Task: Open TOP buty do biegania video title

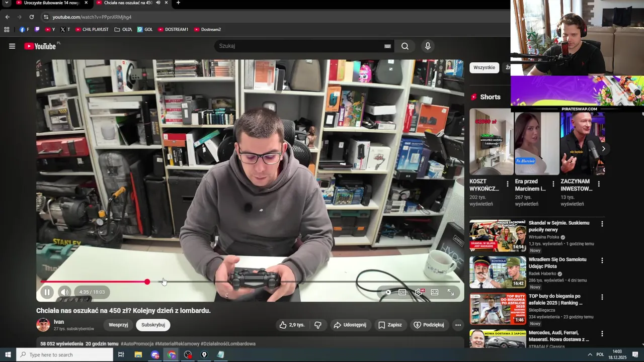Action: (555, 300)
